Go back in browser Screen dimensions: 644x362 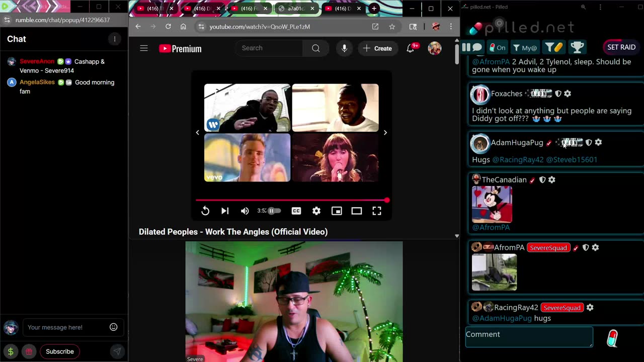pyautogui.click(x=138, y=27)
